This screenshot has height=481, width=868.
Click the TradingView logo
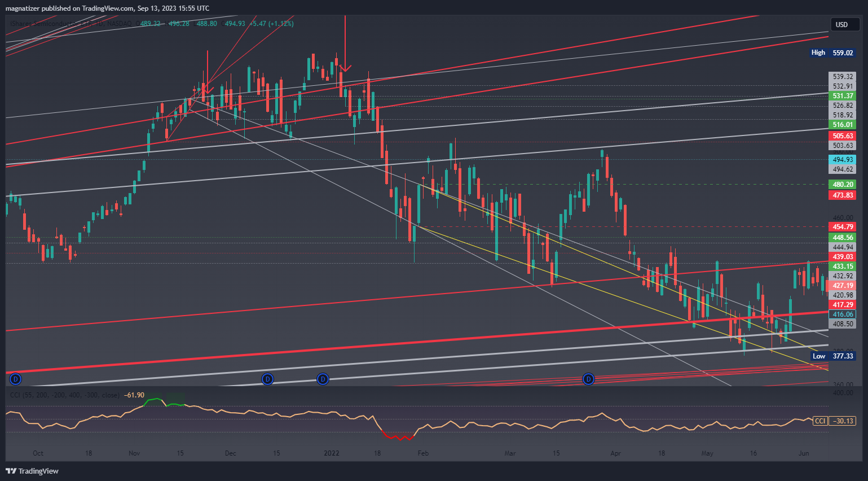32,471
